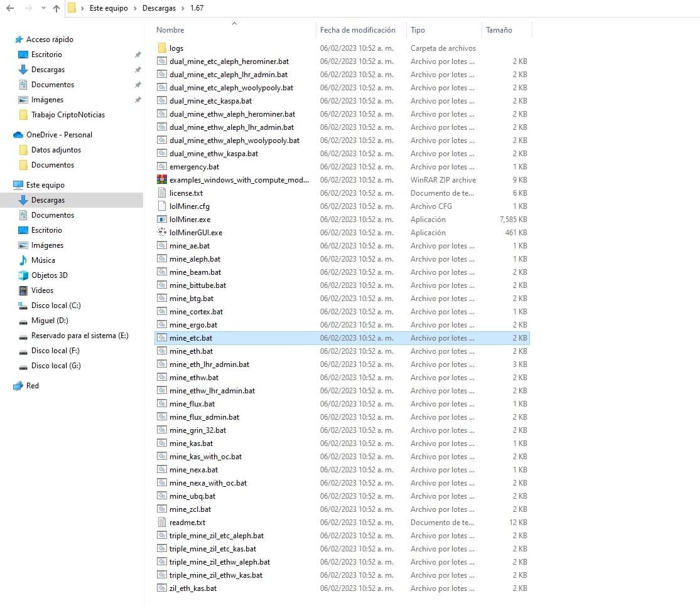Click triple_mine_zil_etc_aleph.bat file icon
Screen dimensions: 700x606
click(162, 536)
